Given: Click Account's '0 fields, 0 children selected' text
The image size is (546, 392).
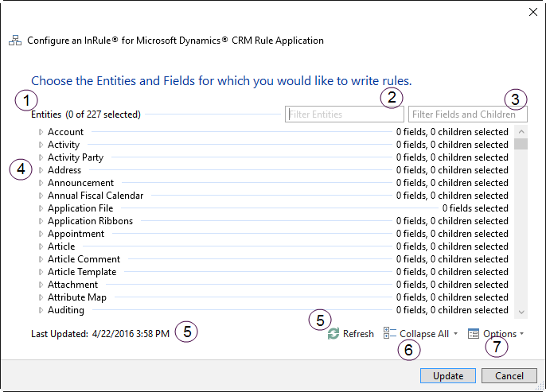Looking at the screenshot, I should 452,132.
